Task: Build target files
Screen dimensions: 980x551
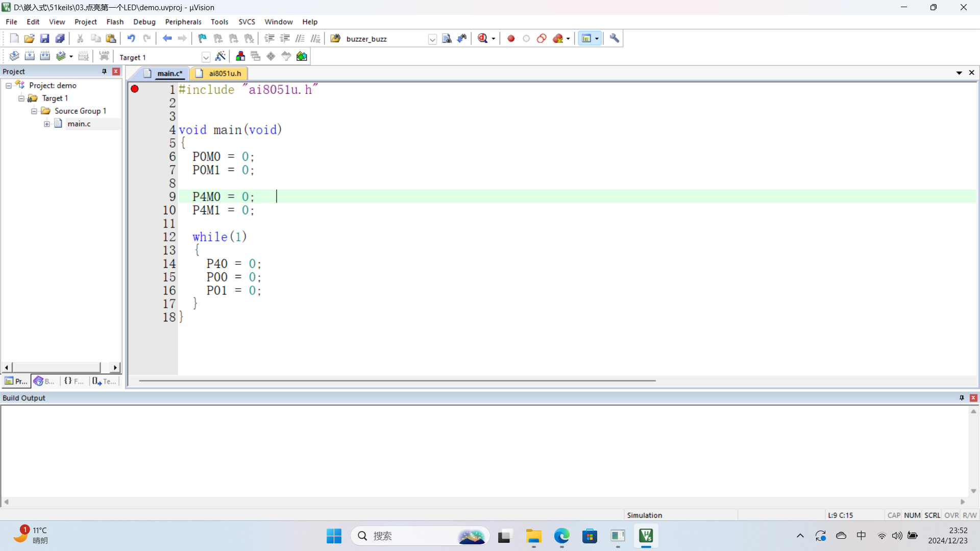Action: [30, 56]
